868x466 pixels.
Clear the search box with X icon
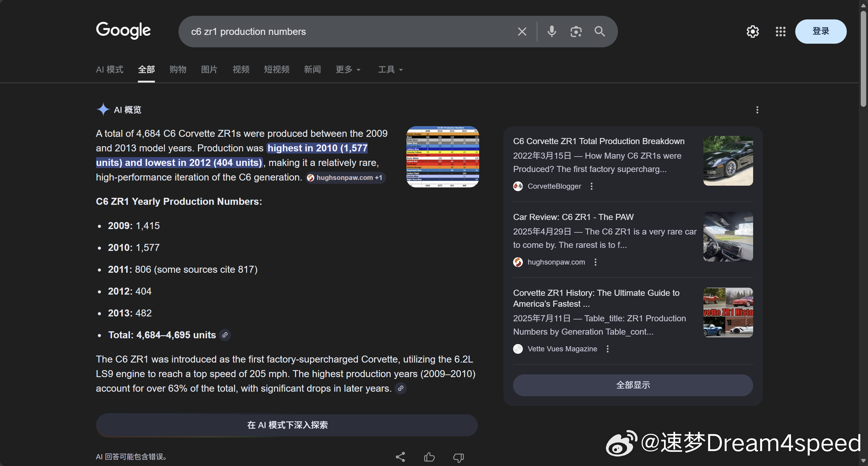(x=522, y=32)
